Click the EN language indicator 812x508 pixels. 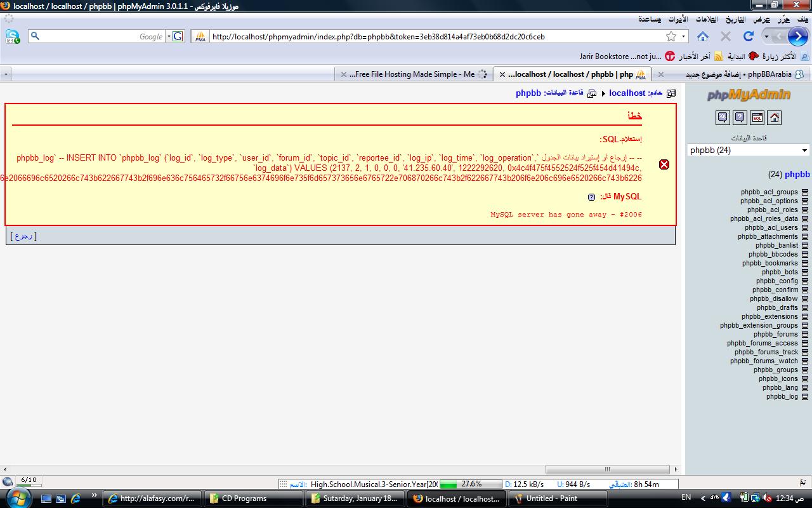[x=686, y=498]
